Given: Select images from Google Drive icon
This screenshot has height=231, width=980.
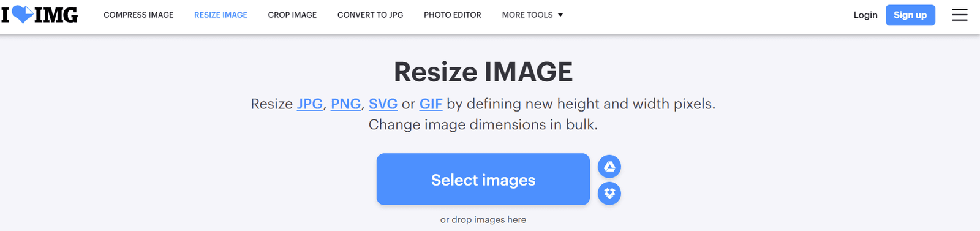Looking at the screenshot, I should point(609,167).
